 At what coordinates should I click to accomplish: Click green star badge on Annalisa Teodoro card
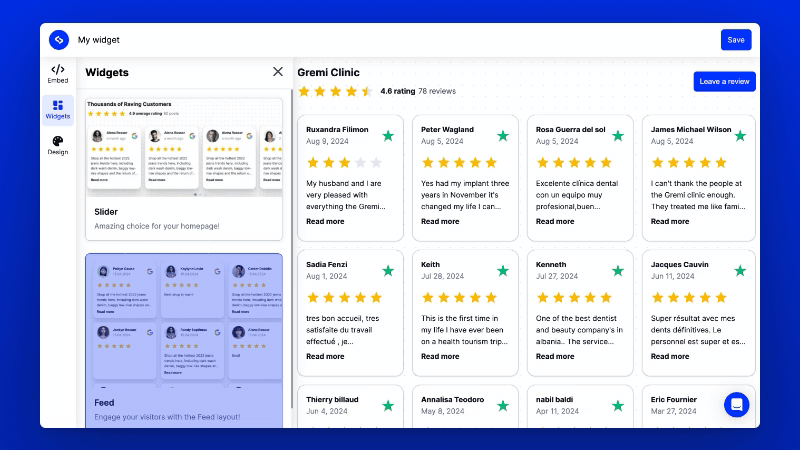pyautogui.click(x=503, y=406)
